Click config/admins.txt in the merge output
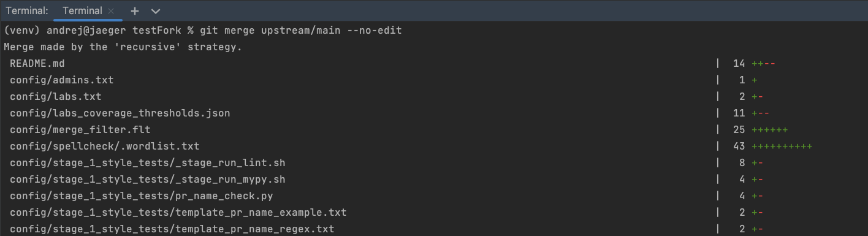868x236 pixels. point(62,80)
